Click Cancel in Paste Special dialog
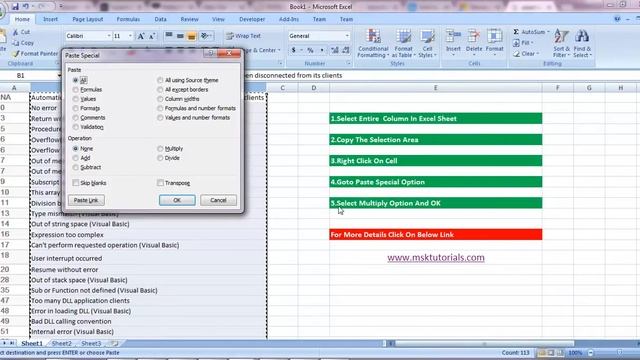The width and height of the screenshot is (640, 360). pos(218,200)
